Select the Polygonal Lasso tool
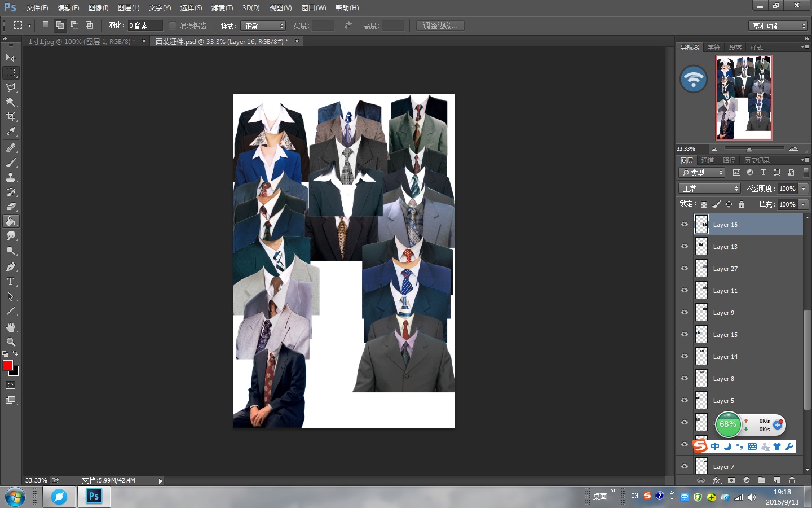 click(11, 87)
